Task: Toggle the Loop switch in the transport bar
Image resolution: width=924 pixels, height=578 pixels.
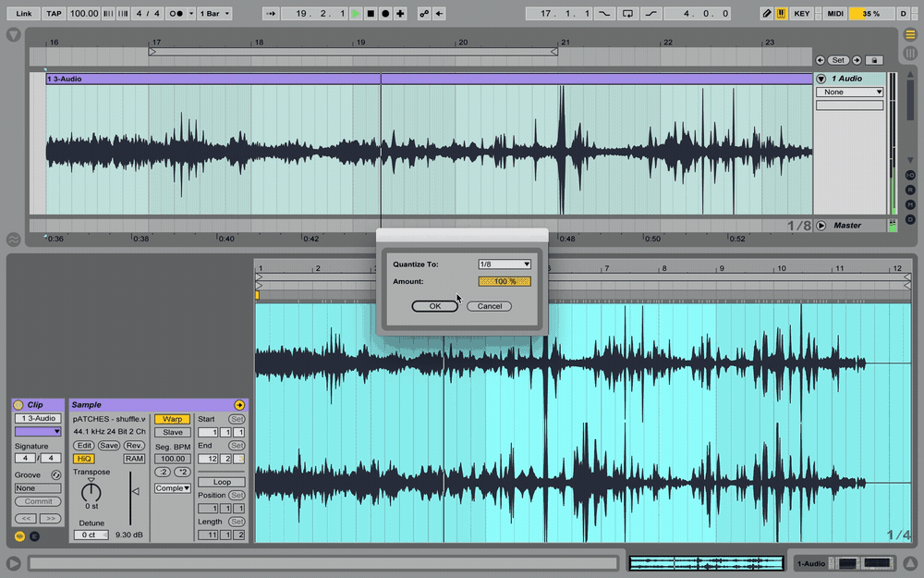Action: click(x=627, y=14)
